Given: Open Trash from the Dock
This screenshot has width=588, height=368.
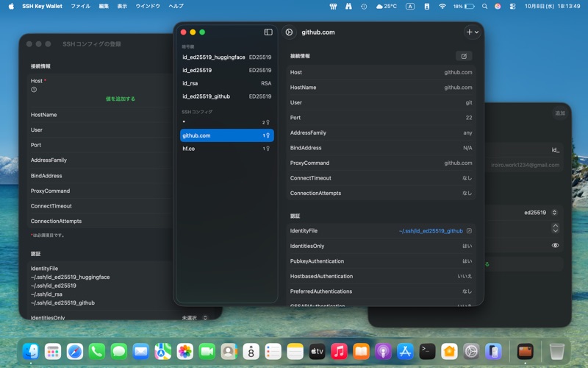Looking at the screenshot, I should pyautogui.click(x=557, y=352).
